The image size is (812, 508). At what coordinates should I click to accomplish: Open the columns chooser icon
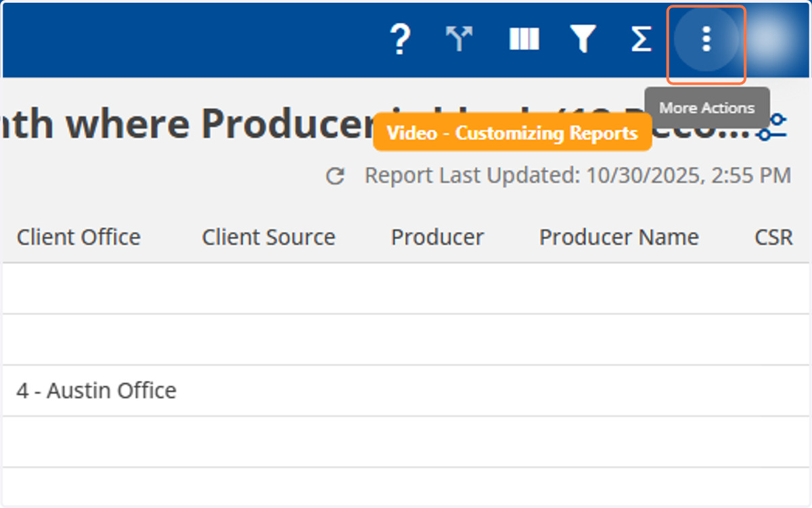pyautogui.click(x=524, y=39)
